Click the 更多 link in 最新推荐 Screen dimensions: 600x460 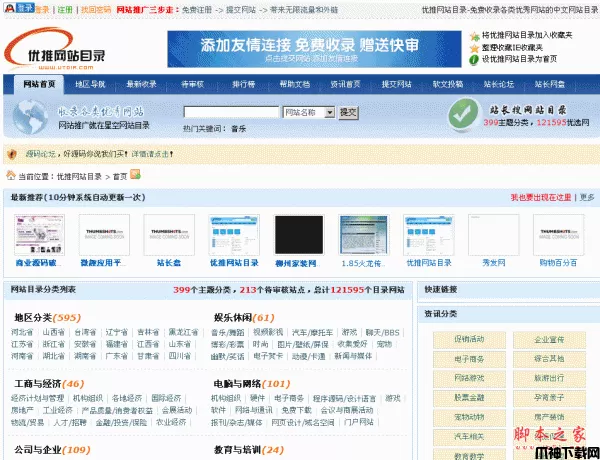click(587, 197)
